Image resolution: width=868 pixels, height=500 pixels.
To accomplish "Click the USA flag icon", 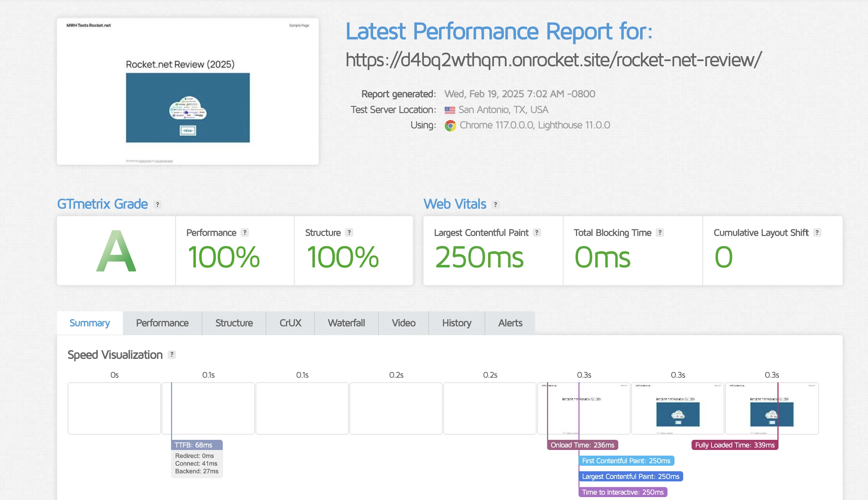I will [450, 110].
